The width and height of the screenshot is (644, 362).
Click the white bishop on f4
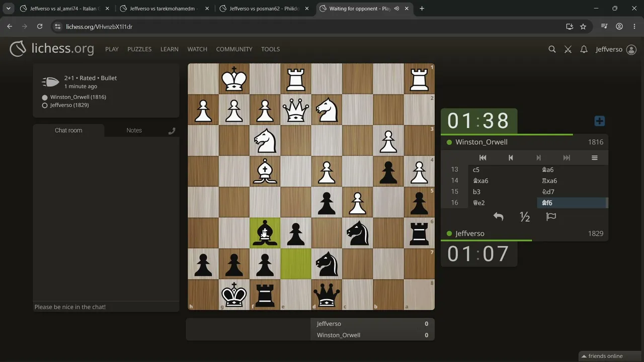coord(265,171)
